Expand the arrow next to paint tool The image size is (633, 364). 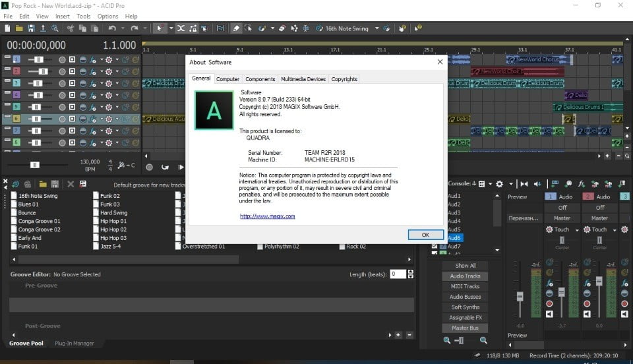click(x=272, y=28)
